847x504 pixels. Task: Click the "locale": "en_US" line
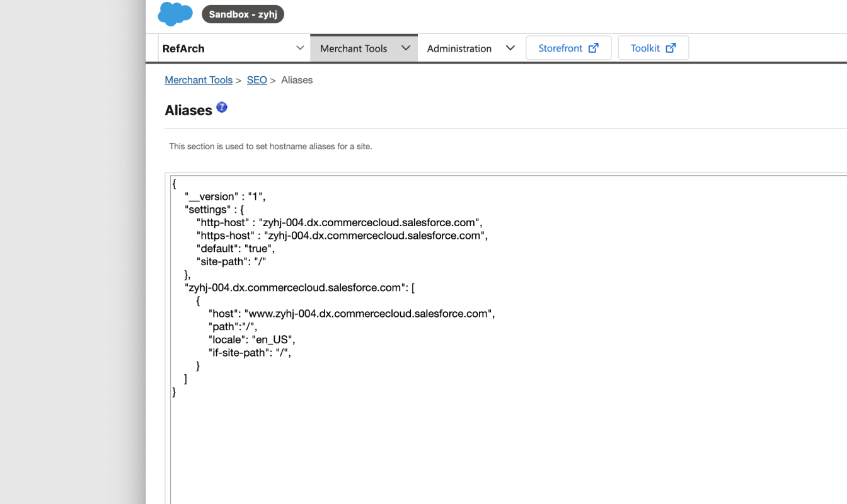point(251,340)
